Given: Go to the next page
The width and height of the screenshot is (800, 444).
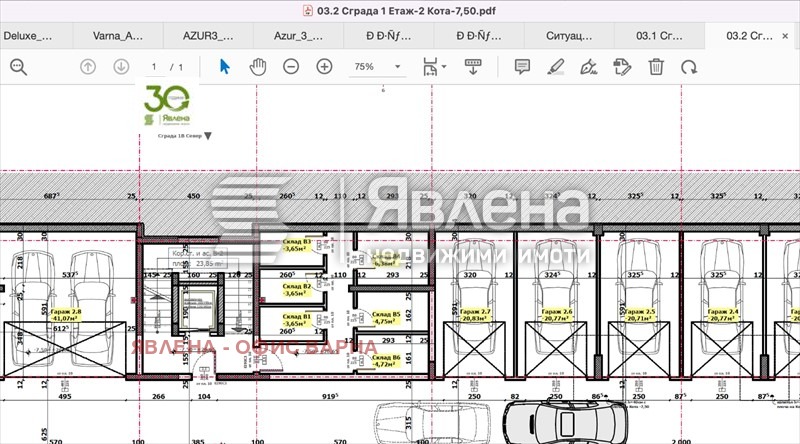Looking at the screenshot, I should (x=121, y=67).
